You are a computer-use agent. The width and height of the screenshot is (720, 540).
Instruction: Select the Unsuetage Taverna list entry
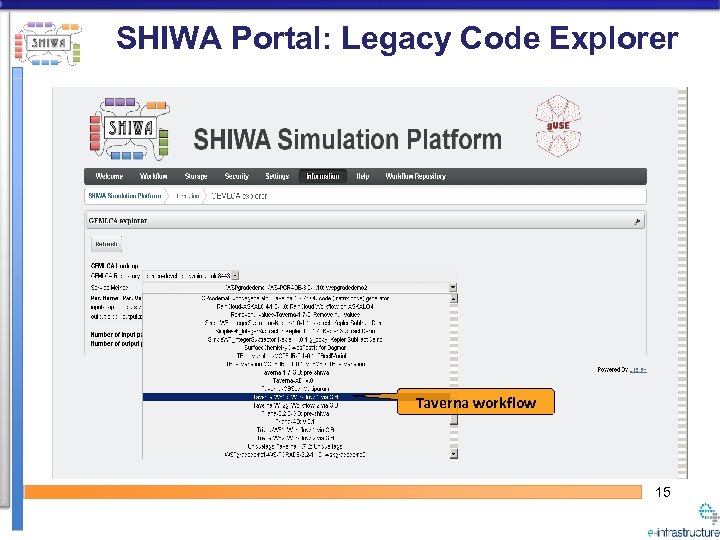[x=295, y=446]
